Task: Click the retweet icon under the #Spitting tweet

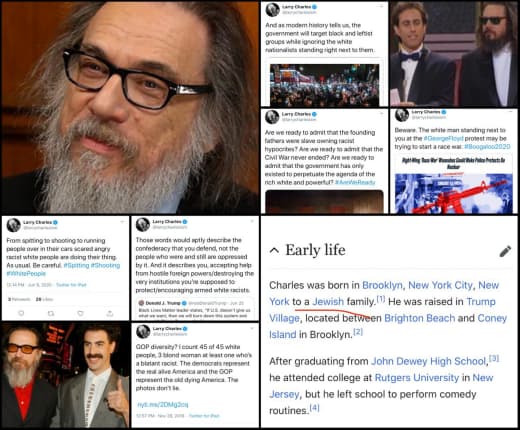Action: click(51, 313)
